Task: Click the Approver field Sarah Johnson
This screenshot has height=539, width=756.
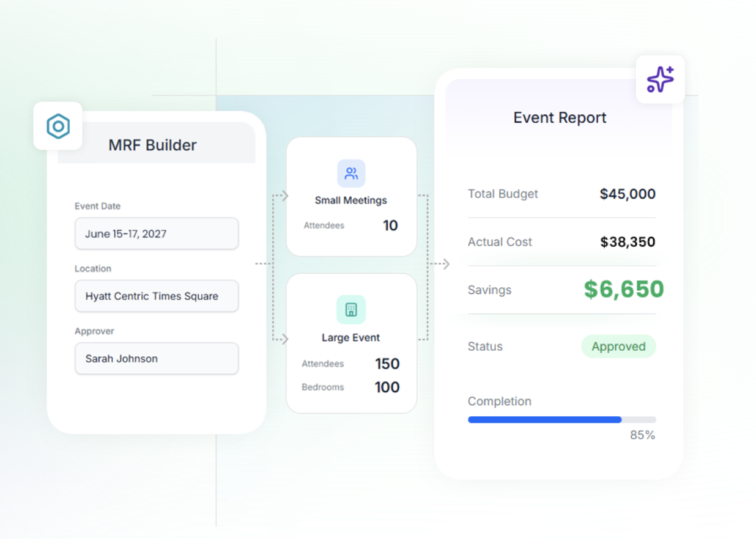Action: (157, 358)
